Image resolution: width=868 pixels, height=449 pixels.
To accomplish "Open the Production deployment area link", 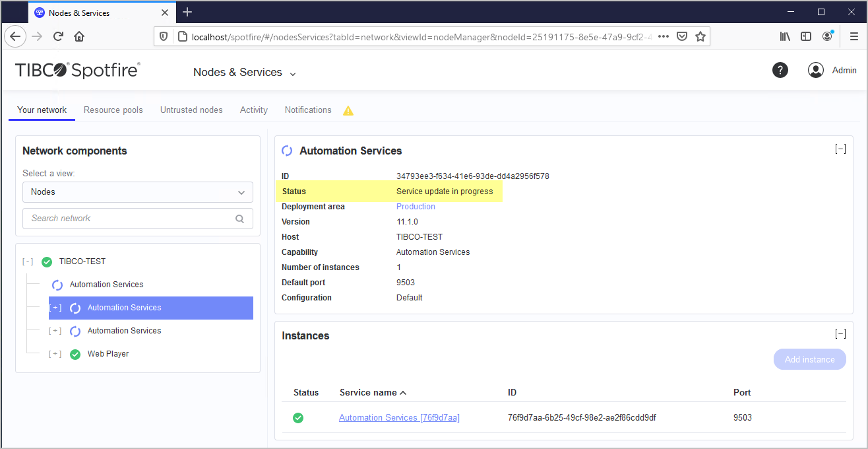I will (x=416, y=207).
